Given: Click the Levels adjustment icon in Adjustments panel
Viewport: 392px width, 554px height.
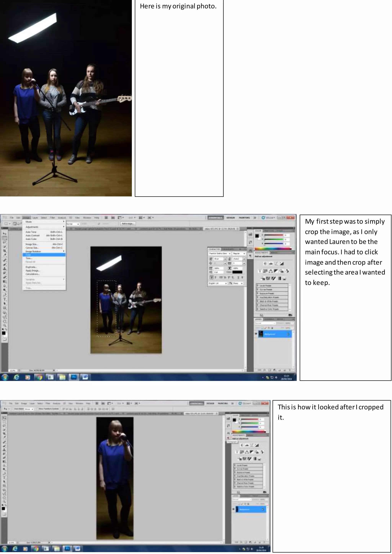Looking at the screenshot, I should coord(271,264).
